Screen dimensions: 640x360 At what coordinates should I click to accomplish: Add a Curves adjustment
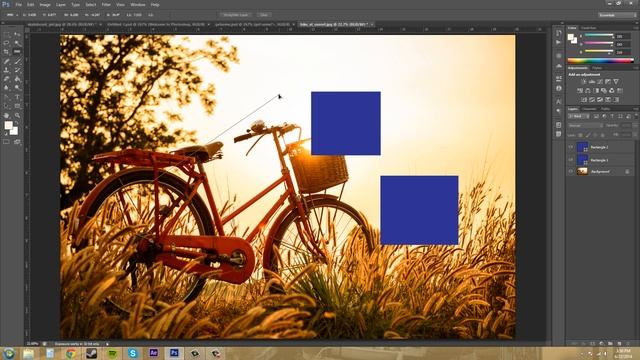600,82
